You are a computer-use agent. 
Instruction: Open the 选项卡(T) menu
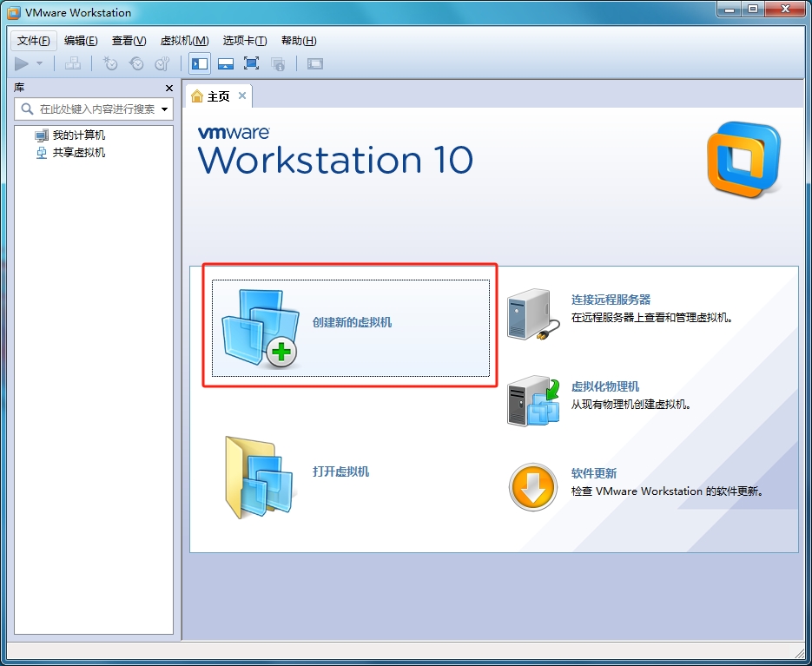point(244,41)
